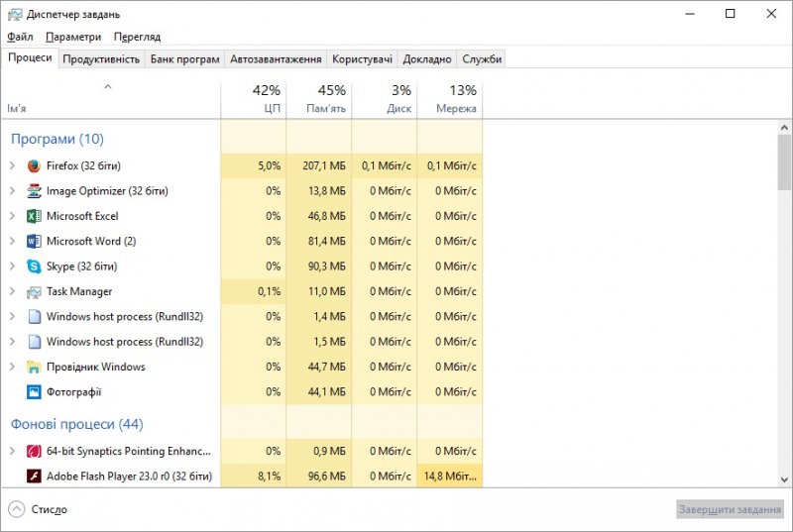Sort by the Ім'я column header
The height and width of the screenshot is (532, 793).
pyautogui.click(x=111, y=99)
